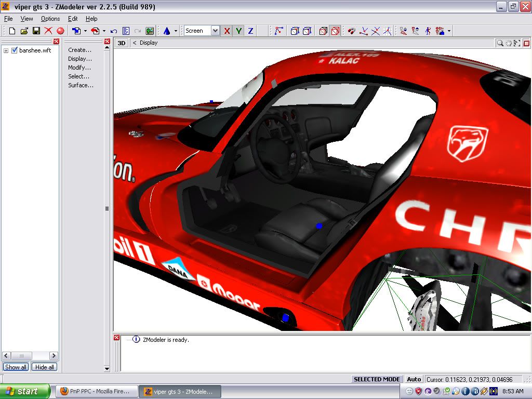
Task: Open the Edit menu
Action: [73, 19]
